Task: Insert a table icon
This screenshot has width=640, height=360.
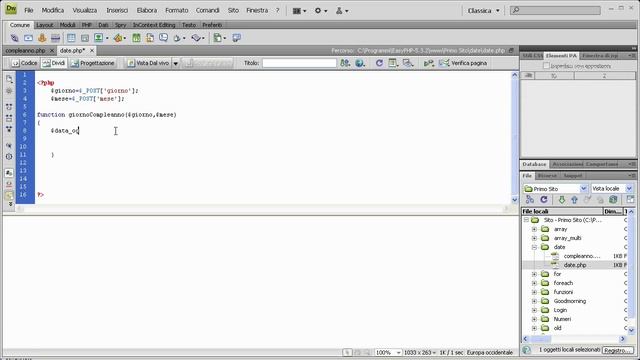Action: coord(71,38)
